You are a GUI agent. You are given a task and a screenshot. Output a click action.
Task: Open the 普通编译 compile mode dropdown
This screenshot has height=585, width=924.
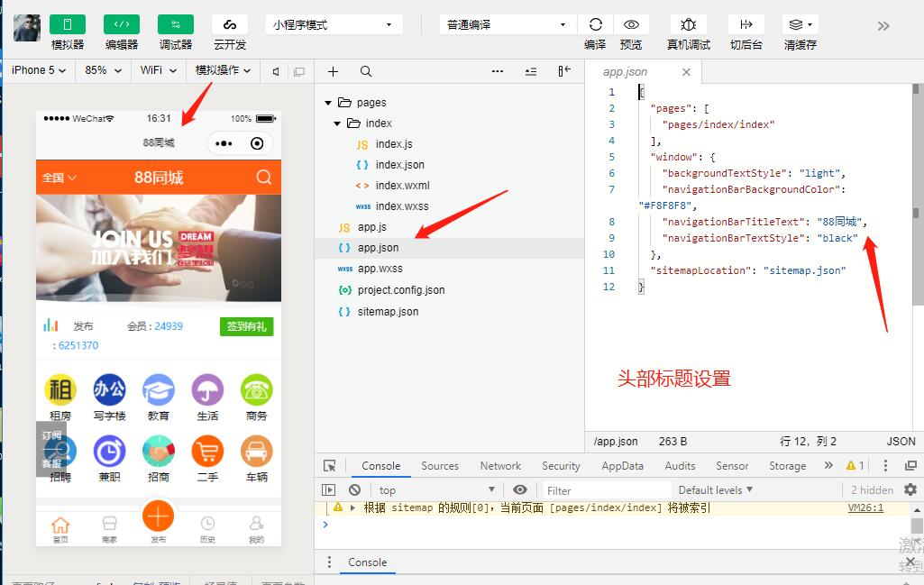(505, 24)
